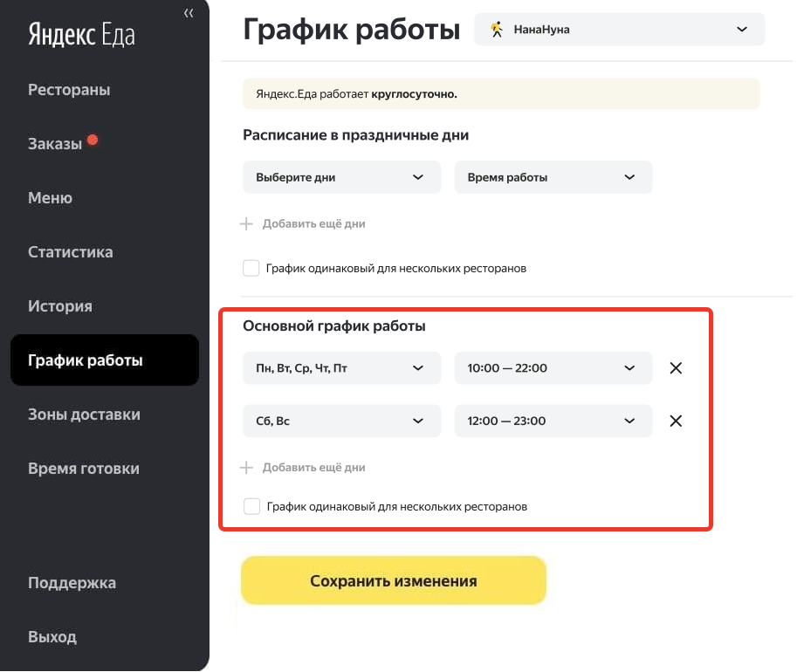Click the Сохранить изменения button
The height and width of the screenshot is (672, 797).
[x=394, y=581]
